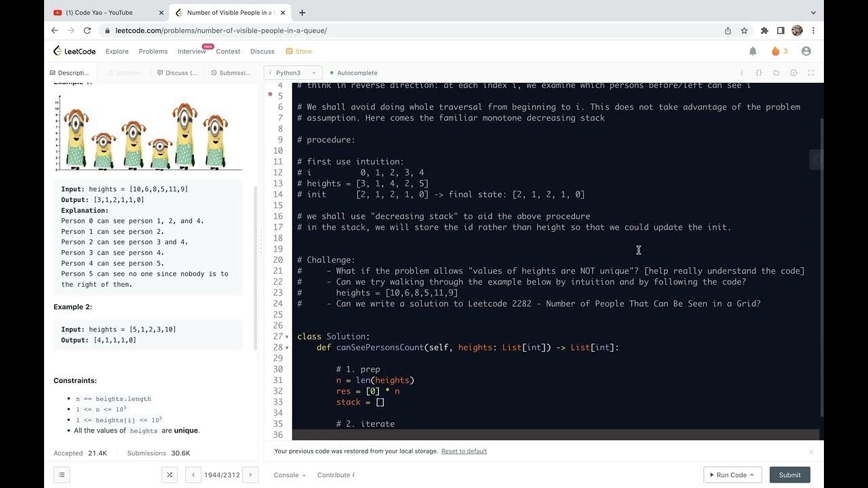Toggle the Autocomplete option
Viewport: 868px width, 488px height.
pos(353,73)
